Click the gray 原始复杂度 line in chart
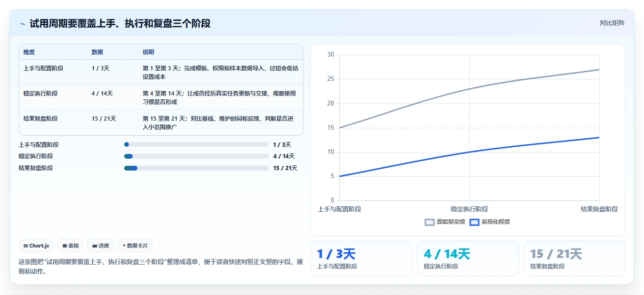This screenshot has width=644, height=295. tap(469, 89)
